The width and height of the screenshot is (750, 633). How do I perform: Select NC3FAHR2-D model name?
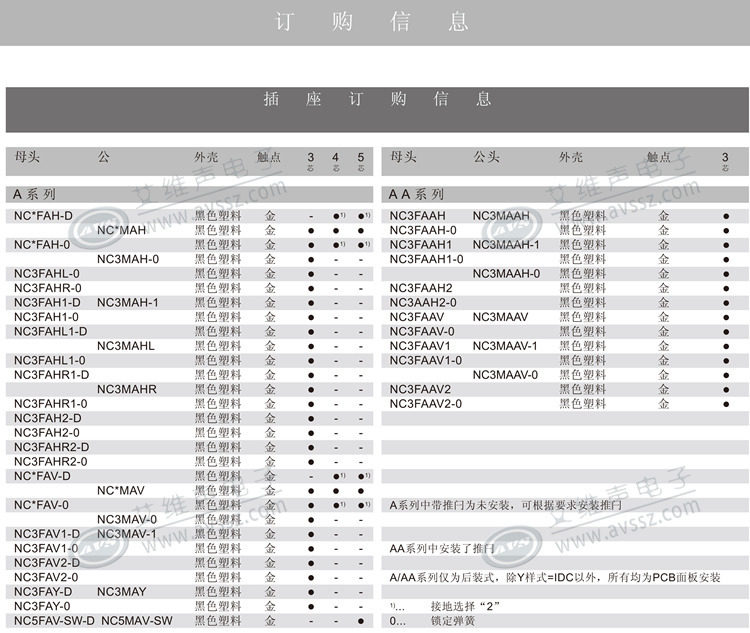click(51, 447)
